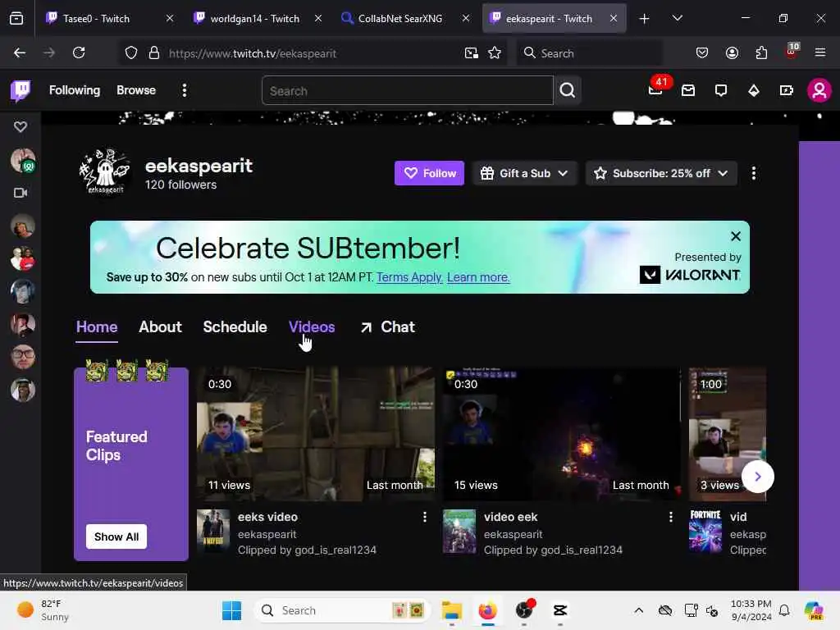Open Firefox View icon at top left
Screen dimensions: 840x630
[16, 18]
